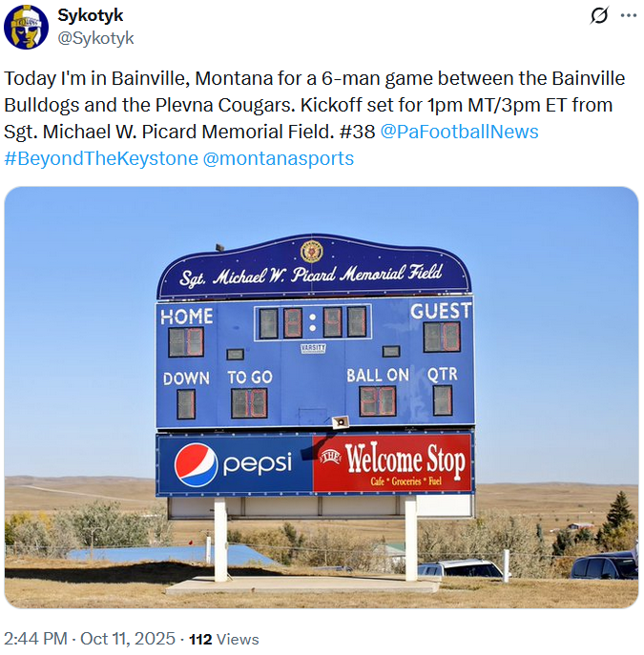
Task: Open the Sykotyk profile avatar
Action: [x=27, y=27]
